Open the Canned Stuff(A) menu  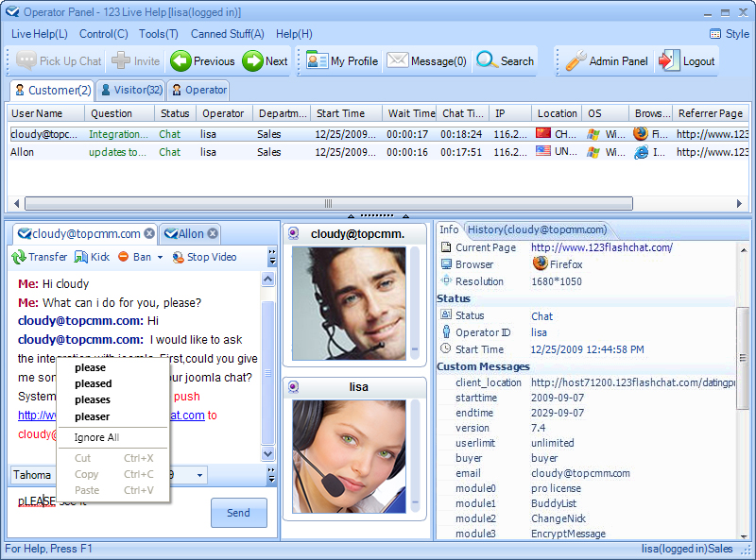(x=228, y=34)
